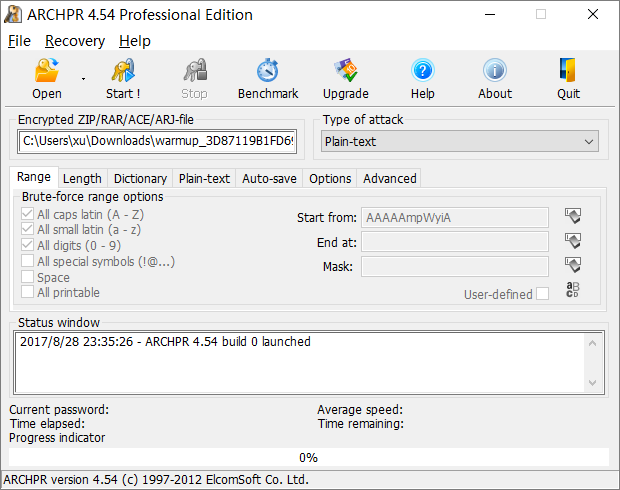The image size is (620, 490).
Task: Click the Upgrade toolbar icon
Action: 345,71
